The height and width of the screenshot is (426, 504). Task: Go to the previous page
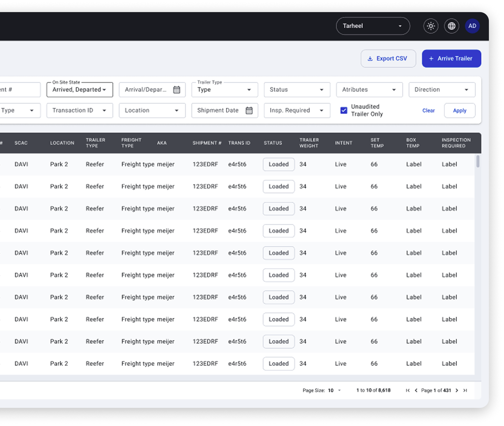point(416,390)
